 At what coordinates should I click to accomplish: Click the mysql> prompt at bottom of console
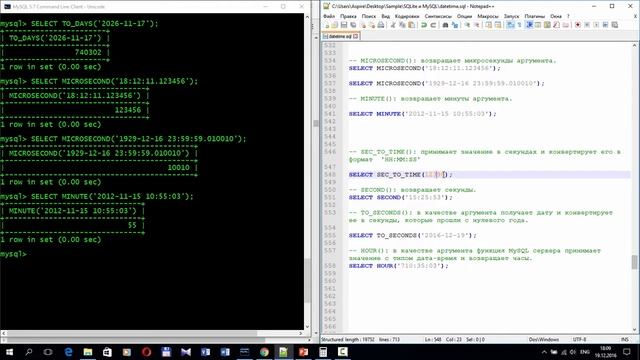[x=13, y=254]
